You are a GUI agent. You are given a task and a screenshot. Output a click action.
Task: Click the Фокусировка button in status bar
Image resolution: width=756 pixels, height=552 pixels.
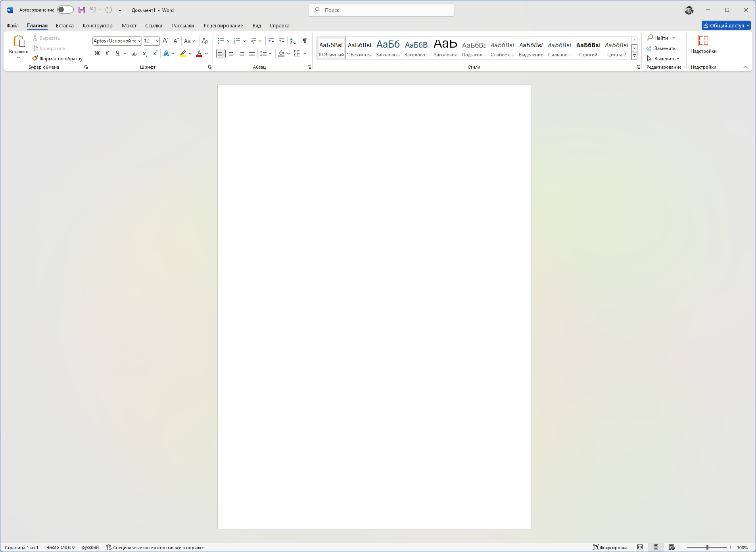click(x=610, y=547)
